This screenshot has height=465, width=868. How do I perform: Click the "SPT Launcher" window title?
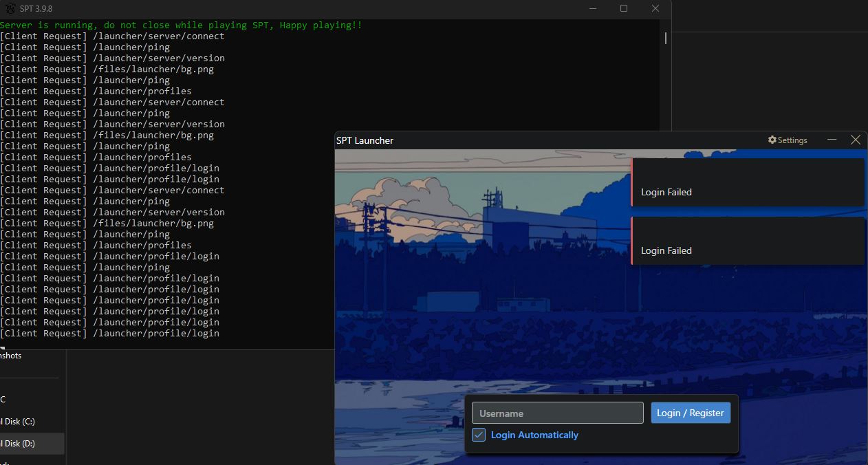tap(365, 140)
